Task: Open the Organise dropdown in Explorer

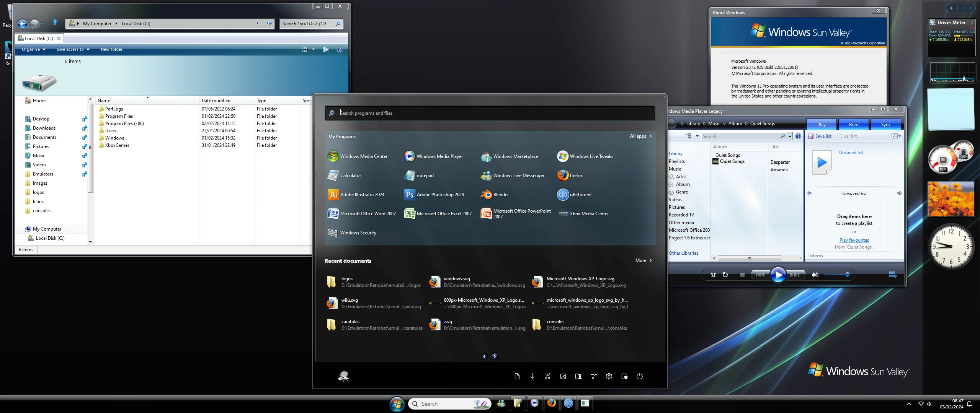Action: coord(33,49)
